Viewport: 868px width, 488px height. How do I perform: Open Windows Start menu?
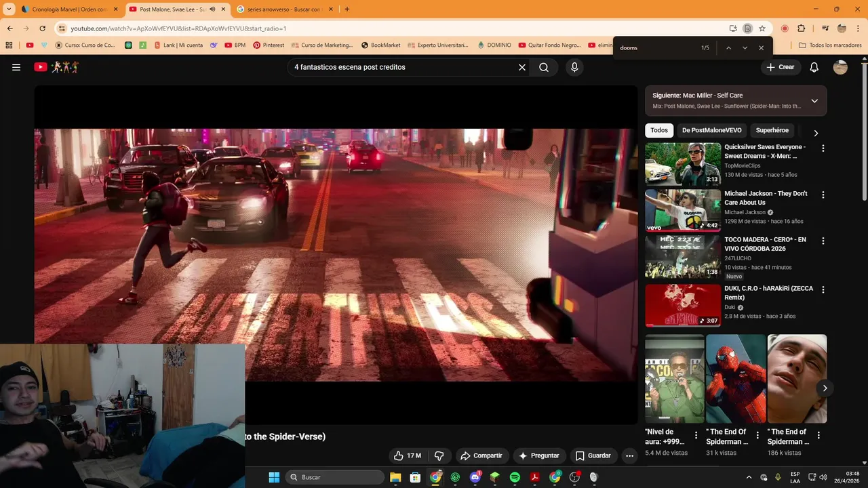pyautogui.click(x=274, y=477)
